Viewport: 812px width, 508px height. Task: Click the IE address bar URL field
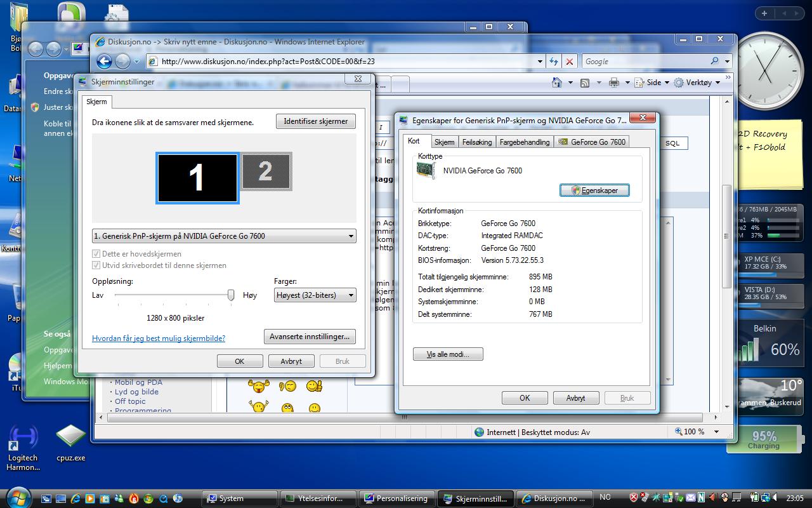point(341,62)
